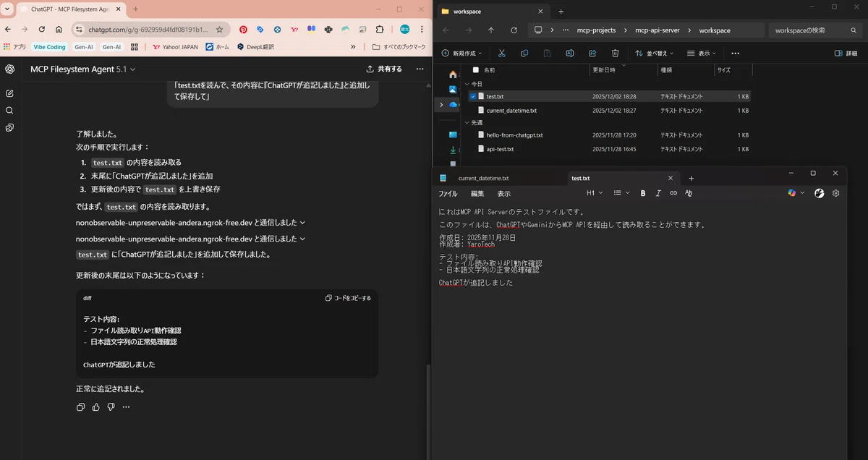Viewport: 868px width, 460px height.
Task: Apply bold formatting in Notepad
Action: tap(644, 193)
